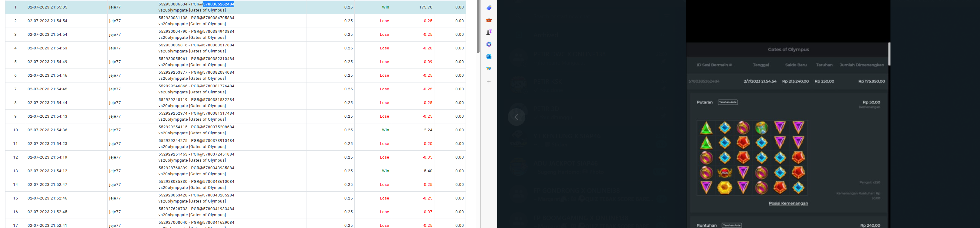Click the left table's vertical scrollbar thumb
Viewport: 980px width, 228px height.
click(478, 27)
